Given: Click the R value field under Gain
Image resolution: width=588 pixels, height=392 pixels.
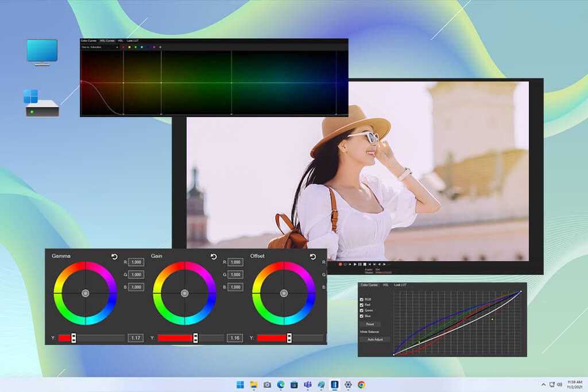Looking at the screenshot, I should tap(235, 262).
